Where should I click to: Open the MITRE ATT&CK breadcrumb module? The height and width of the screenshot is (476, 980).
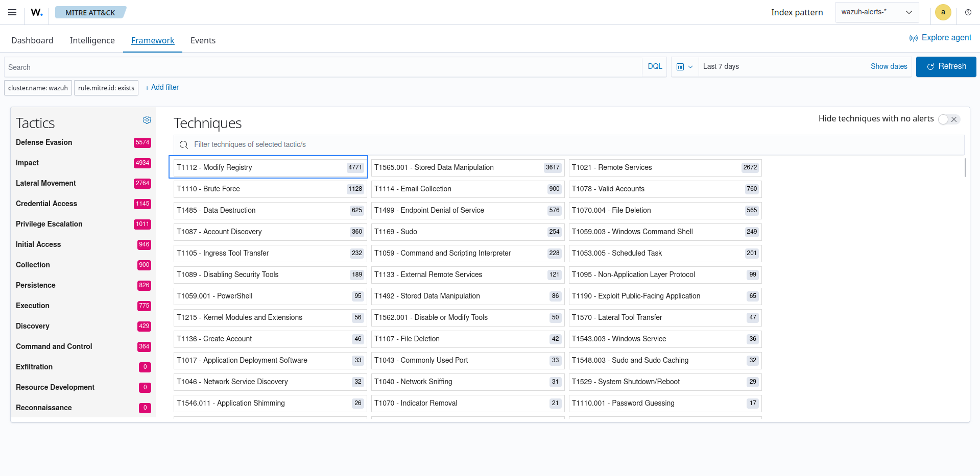tap(90, 13)
